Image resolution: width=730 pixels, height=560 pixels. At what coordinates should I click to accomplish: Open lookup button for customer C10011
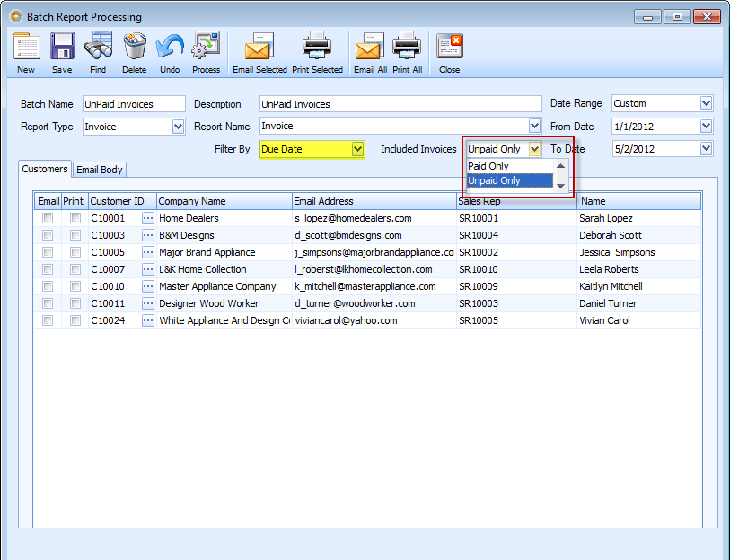point(148,303)
